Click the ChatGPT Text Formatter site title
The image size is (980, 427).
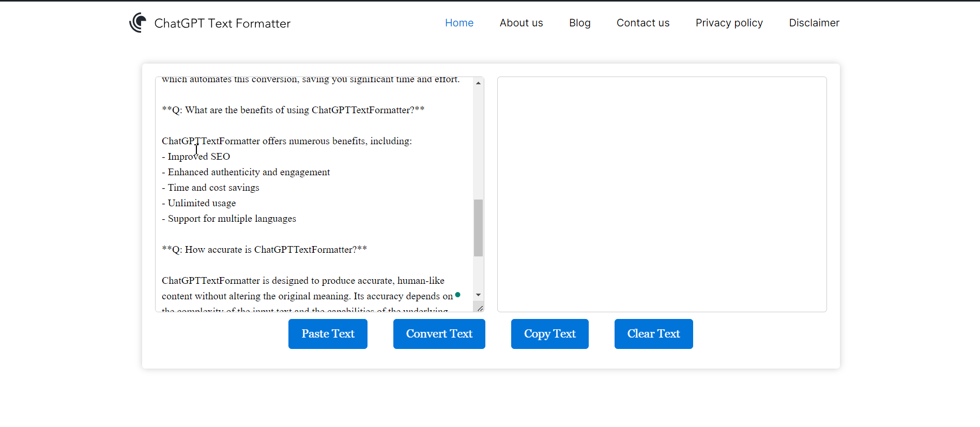222,23
